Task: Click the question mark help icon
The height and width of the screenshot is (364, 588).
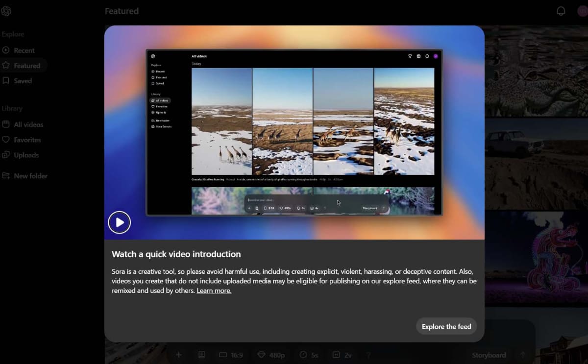Action: 368,355
